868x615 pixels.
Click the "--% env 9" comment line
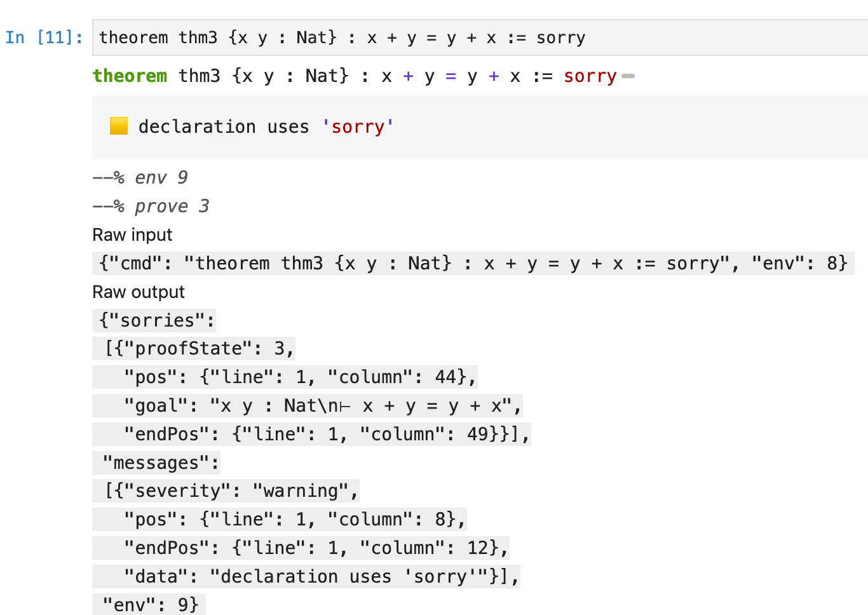140,177
